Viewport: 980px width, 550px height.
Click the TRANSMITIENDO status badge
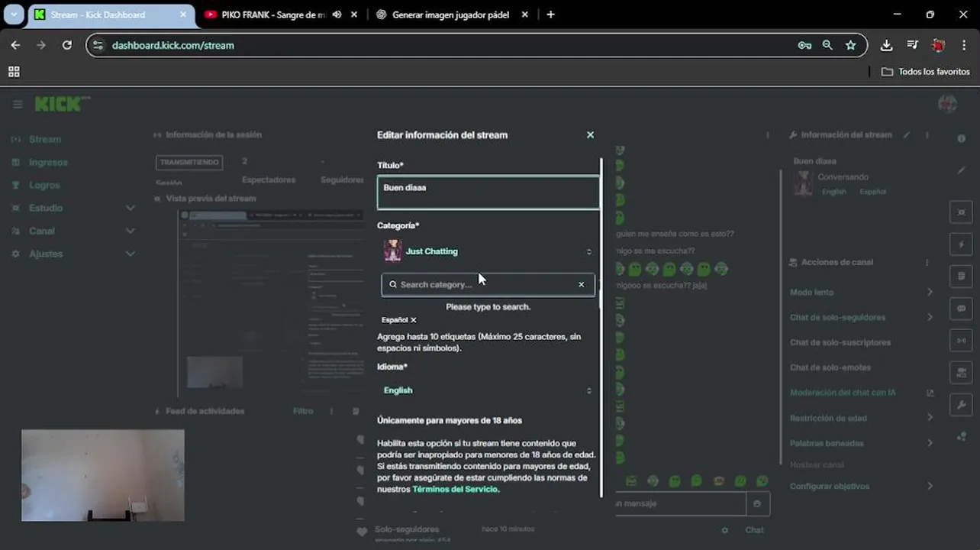click(x=189, y=162)
